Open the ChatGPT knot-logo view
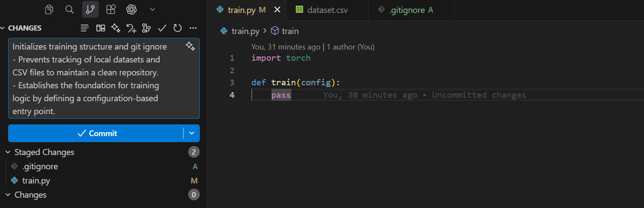Screen dimensions: 644x208 tap(131, 9)
